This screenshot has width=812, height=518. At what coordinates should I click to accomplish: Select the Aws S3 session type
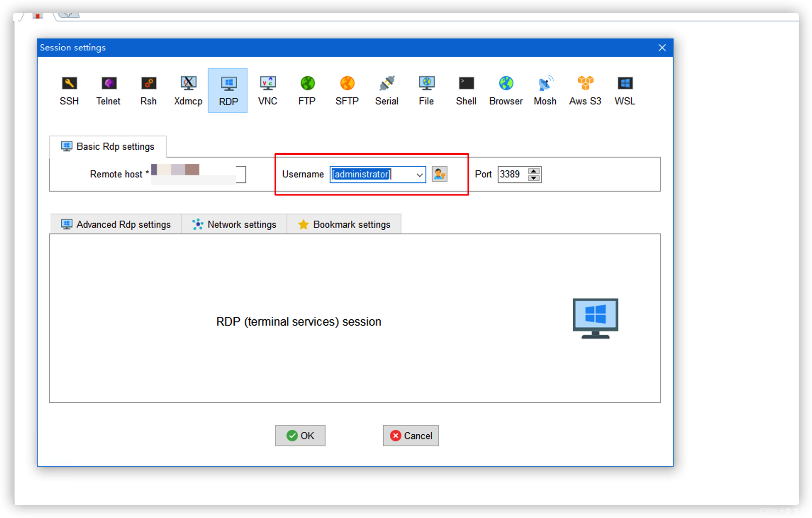point(585,90)
